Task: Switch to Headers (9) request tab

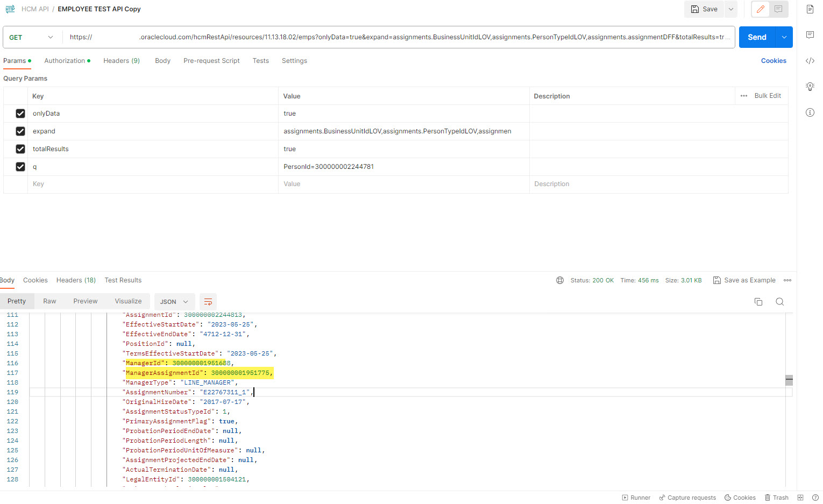Action: 122,61
